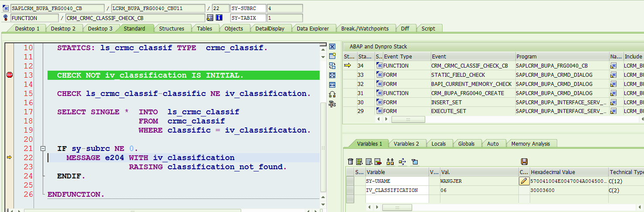Click the stack type icon in row 29
The height and width of the screenshot is (212, 644).
pos(379,111)
